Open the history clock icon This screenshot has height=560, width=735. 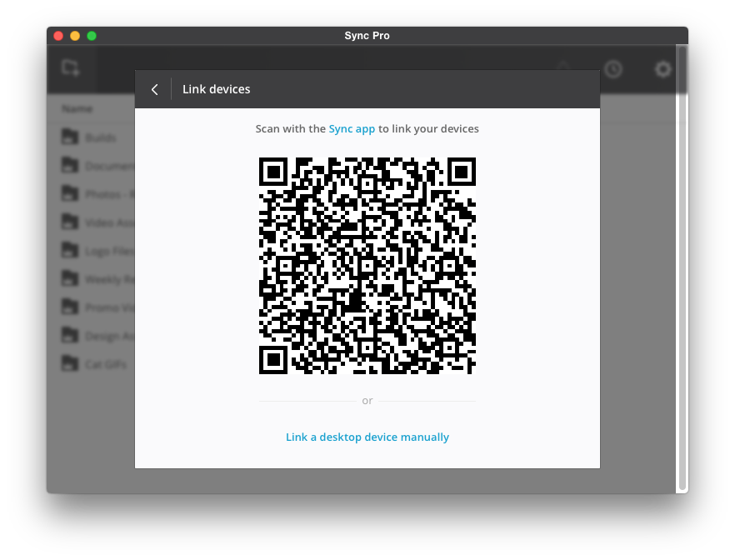coord(612,69)
